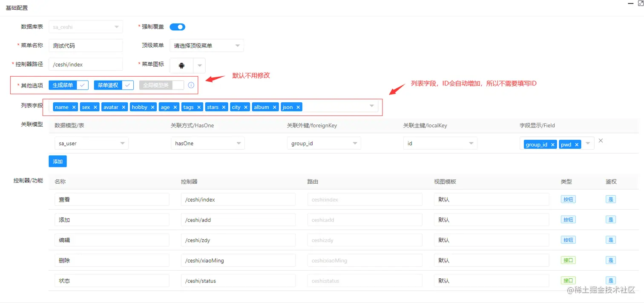Disable the 强制覆盖 toggle switch
Viewport: 644px width, 303px height.
pos(177,26)
